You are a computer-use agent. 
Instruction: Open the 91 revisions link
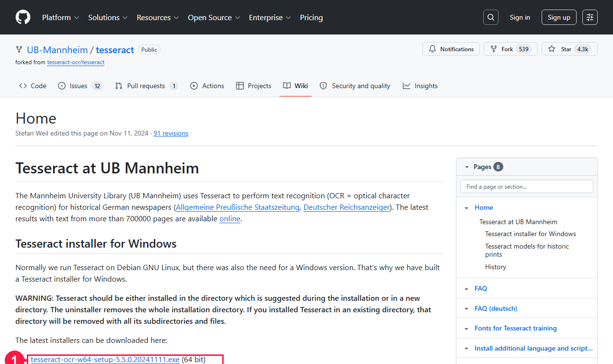pos(170,133)
